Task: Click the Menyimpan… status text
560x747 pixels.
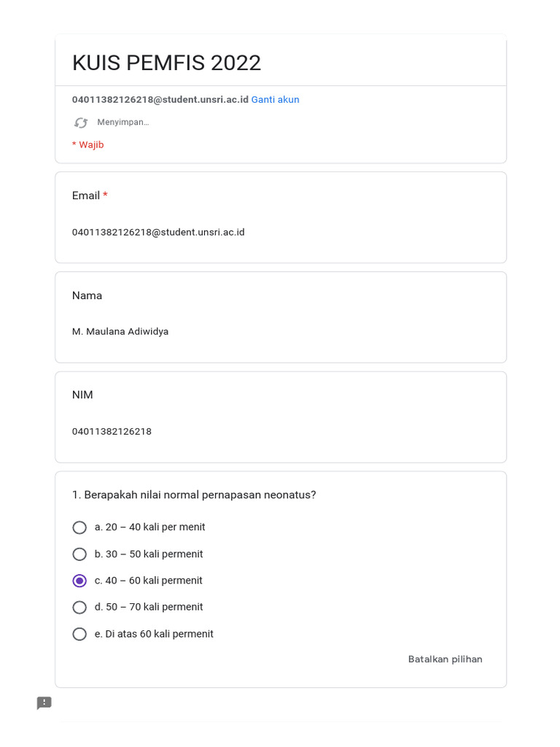Action: (x=122, y=123)
